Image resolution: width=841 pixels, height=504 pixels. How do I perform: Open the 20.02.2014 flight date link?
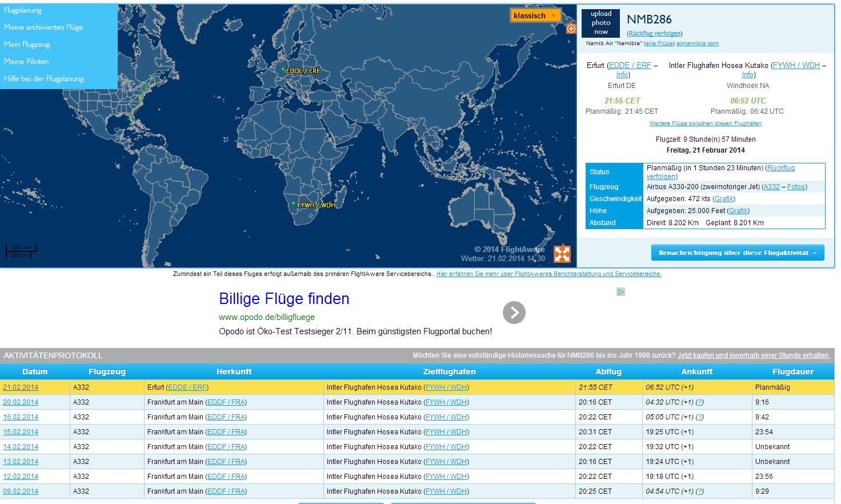(21, 402)
